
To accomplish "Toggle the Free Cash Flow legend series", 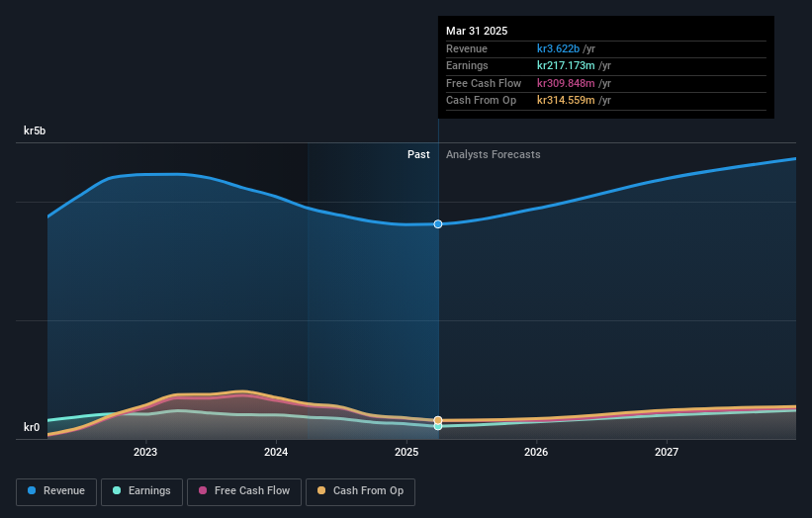I will click(x=244, y=491).
